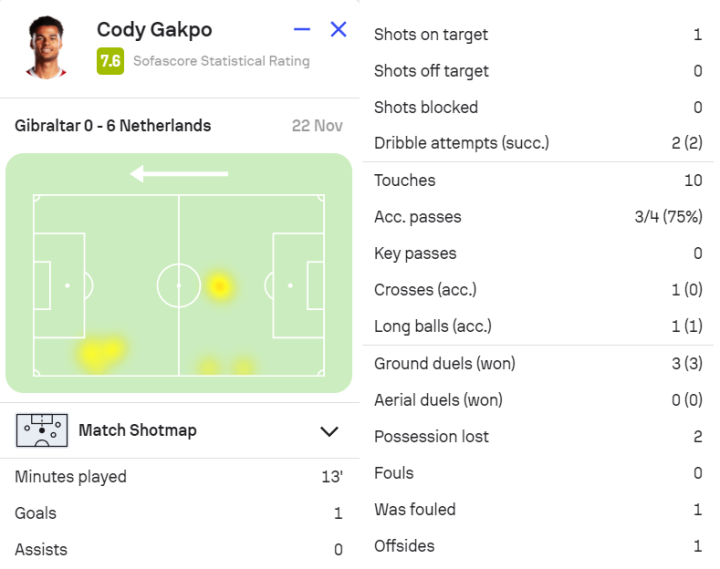Click the central heatmap hotspot on the pitch
Screen dimensions: 720x569
pyautogui.click(x=219, y=287)
